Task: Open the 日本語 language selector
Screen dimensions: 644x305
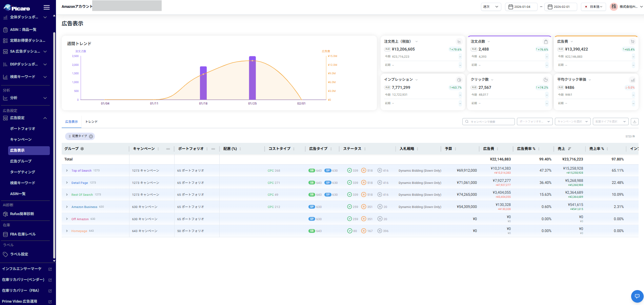Action: click(593, 7)
